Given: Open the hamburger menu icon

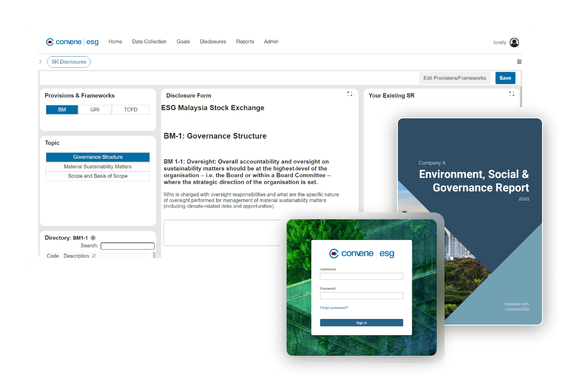Looking at the screenshot, I should [519, 62].
